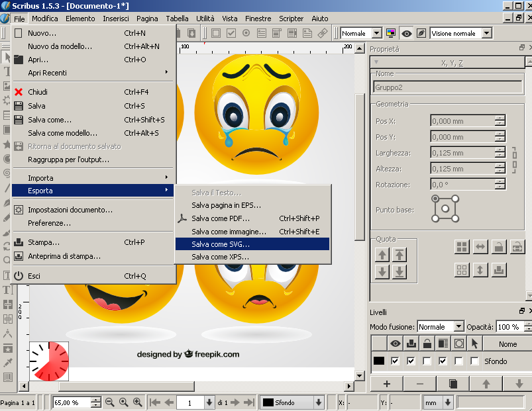The height and width of the screenshot is (411, 532).
Task: Go to last page arrow
Action: pyautogui.click(x=249, y=402)
